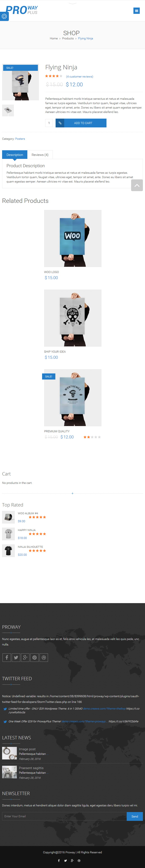145x868 pixels.
Task: Select the Description tab
Action: point(15,155)
